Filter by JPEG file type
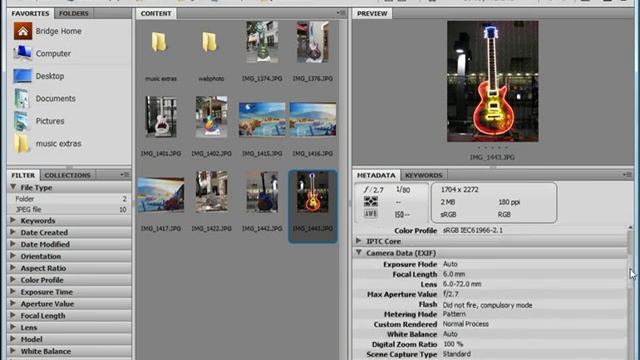 pyautogui.click(x=69, y=209)
